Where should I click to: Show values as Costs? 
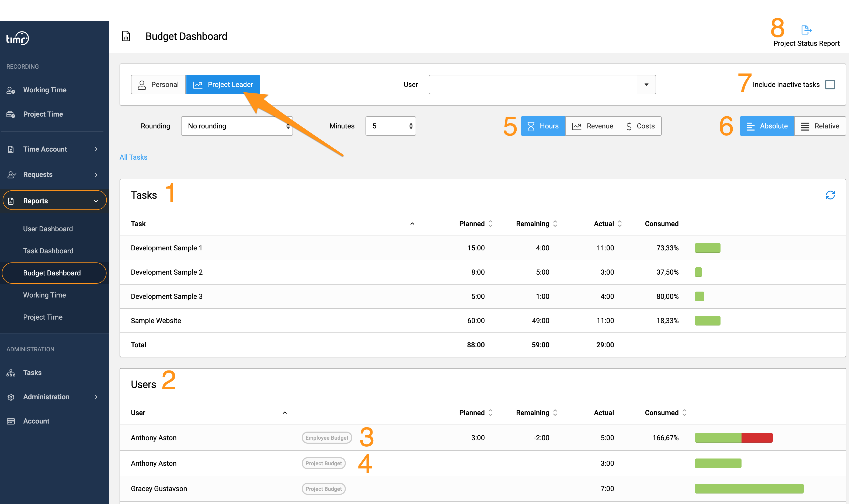(x=641, y=126)
